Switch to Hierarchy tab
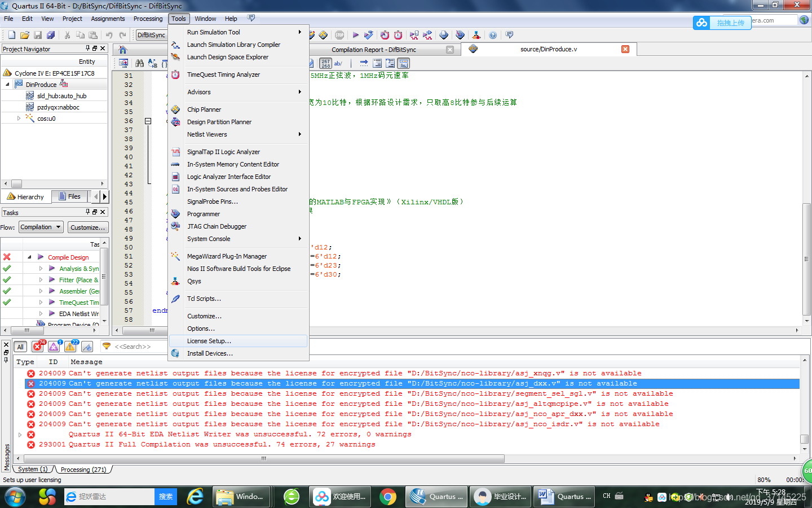This screenshot has height=508, width=812. pyautogui.click(x=25, y=197)
